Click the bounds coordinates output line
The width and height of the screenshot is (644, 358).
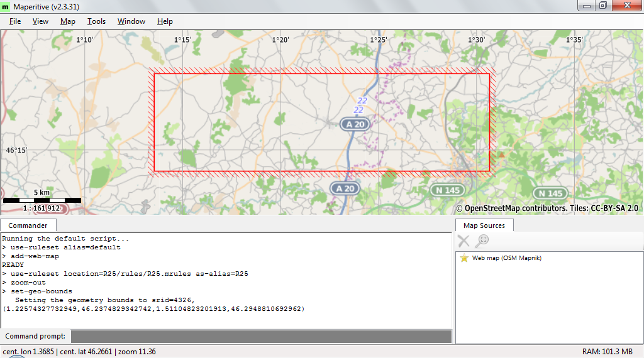coord(153,309)
